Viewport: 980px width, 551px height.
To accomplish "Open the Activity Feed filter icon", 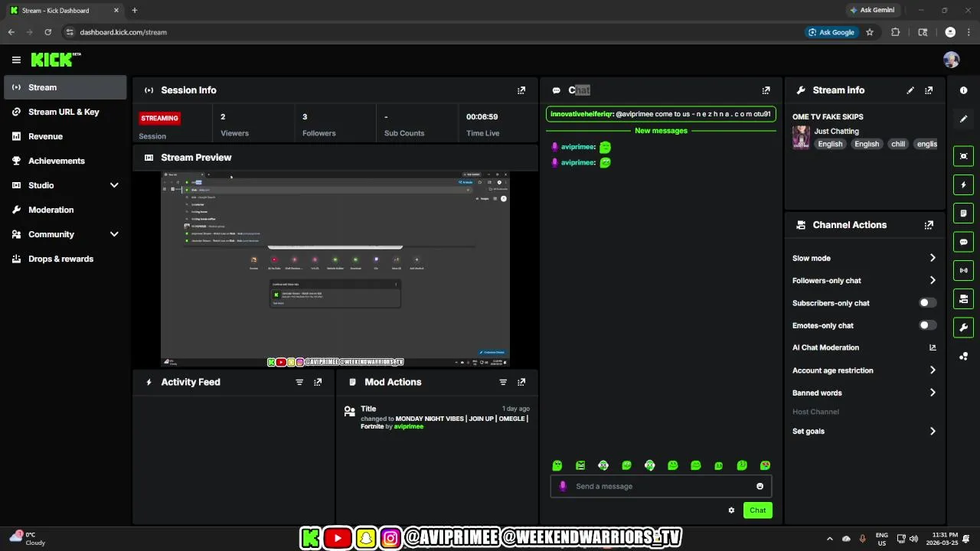I will [299, 382].
